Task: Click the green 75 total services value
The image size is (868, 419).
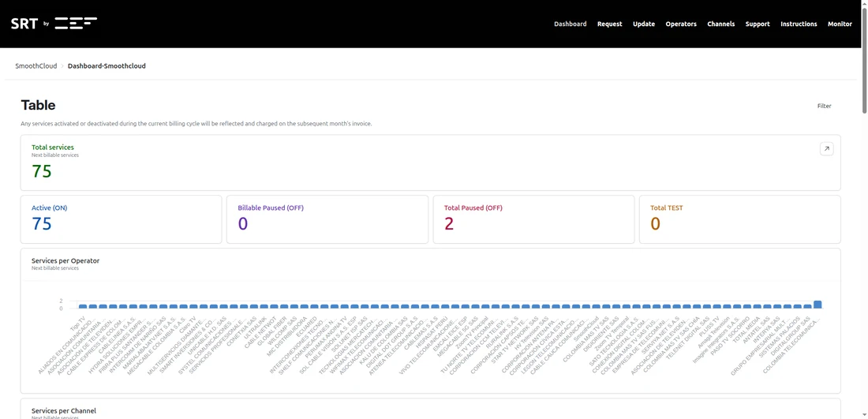Action: [42, 171]
